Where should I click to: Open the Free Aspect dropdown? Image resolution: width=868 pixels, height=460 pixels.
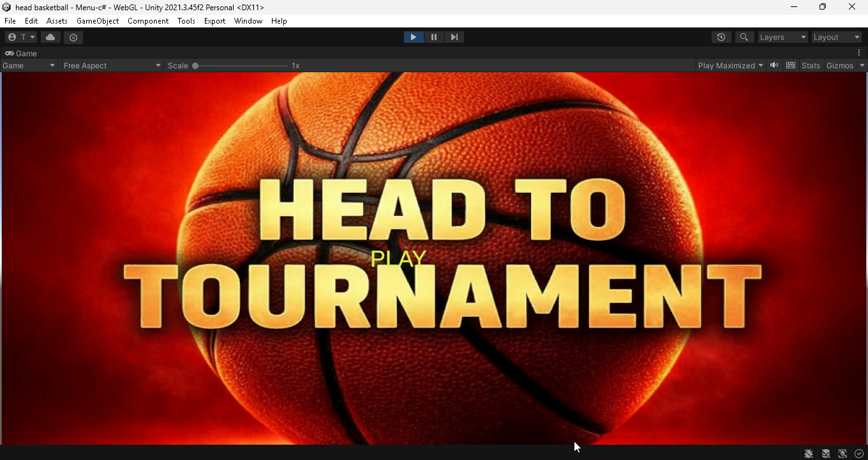112,66
